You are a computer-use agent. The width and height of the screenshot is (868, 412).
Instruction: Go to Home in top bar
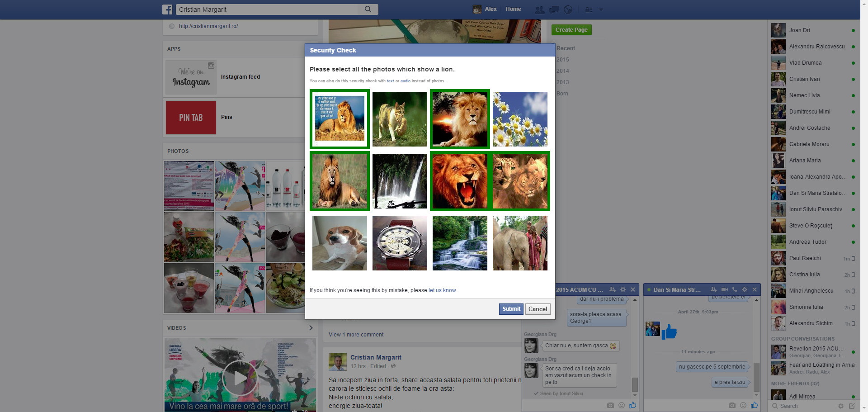click(513, 9)
